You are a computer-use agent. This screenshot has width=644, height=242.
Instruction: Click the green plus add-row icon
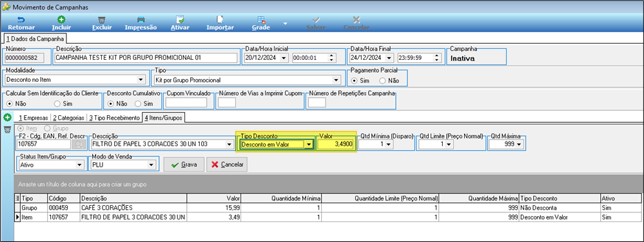click(7, 118)
